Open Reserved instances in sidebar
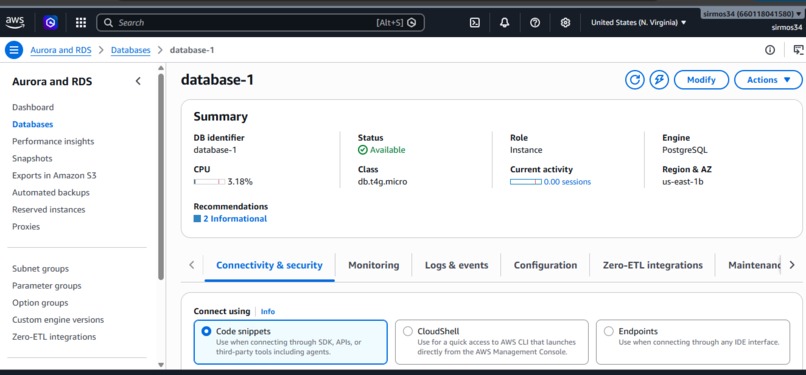This screenshot has height=375, width=806. (x=49, y=210)
